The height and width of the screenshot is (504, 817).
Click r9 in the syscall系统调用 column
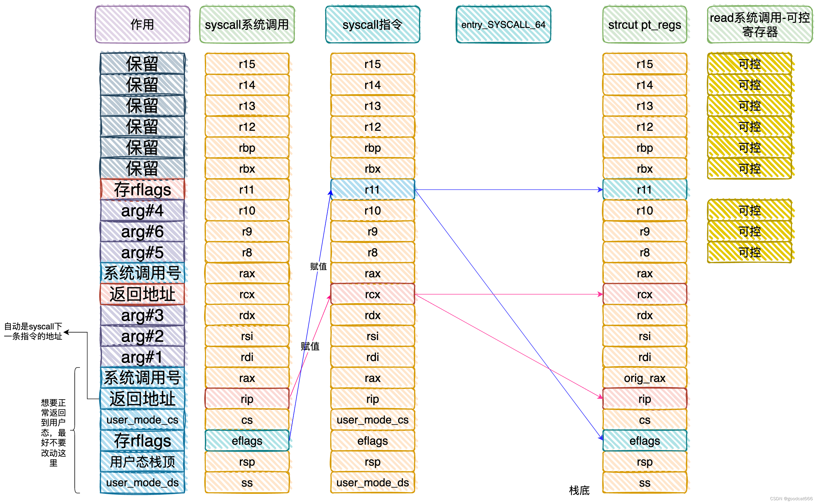[247, 231]
